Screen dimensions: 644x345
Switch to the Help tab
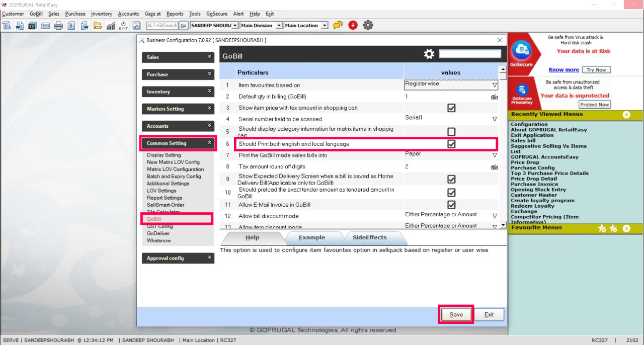point(252,237)
